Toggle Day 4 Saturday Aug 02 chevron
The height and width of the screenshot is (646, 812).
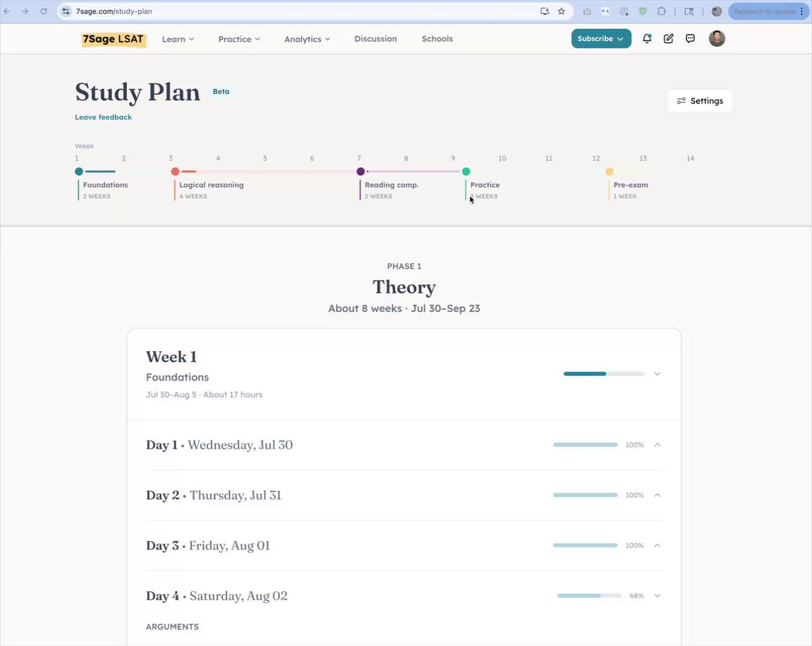[x=657, y=596]
